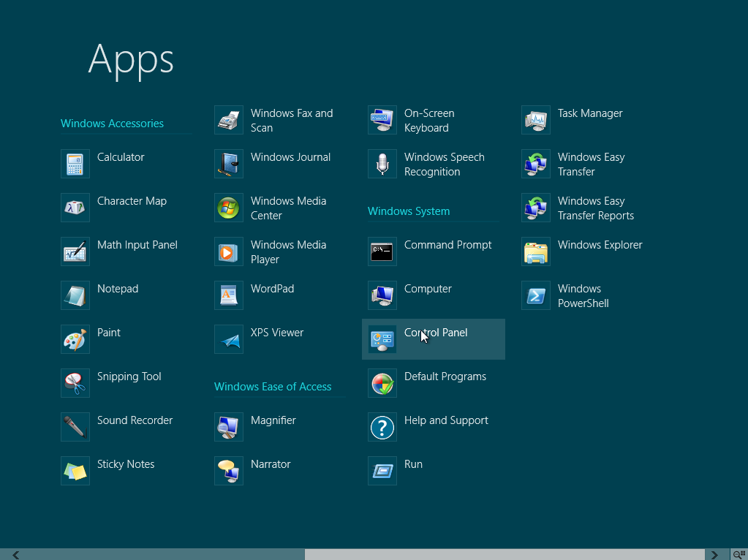Launch Windows Fax and Scan
748x560 pixels.
coord(273,120)
